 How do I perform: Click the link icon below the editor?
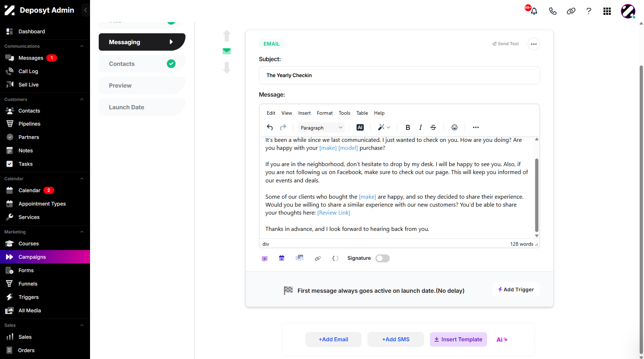pyautogui.click(x=317, y=258)
